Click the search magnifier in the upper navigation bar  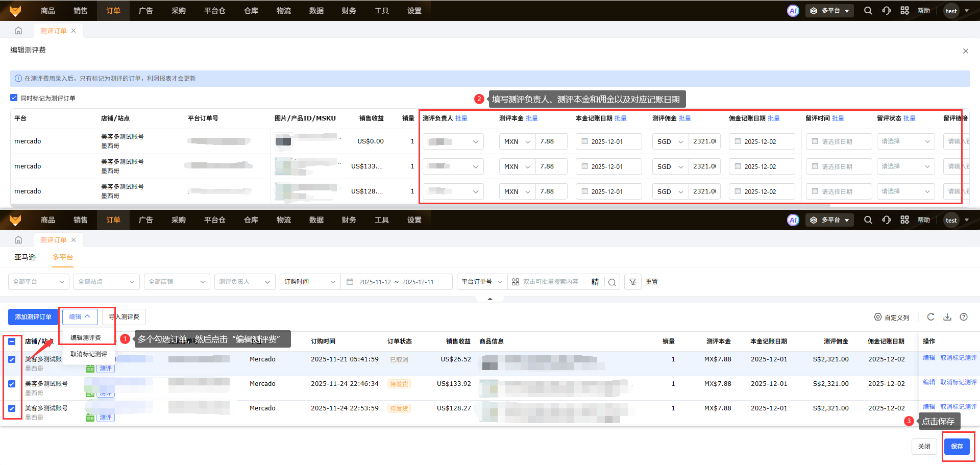(868, 11)
